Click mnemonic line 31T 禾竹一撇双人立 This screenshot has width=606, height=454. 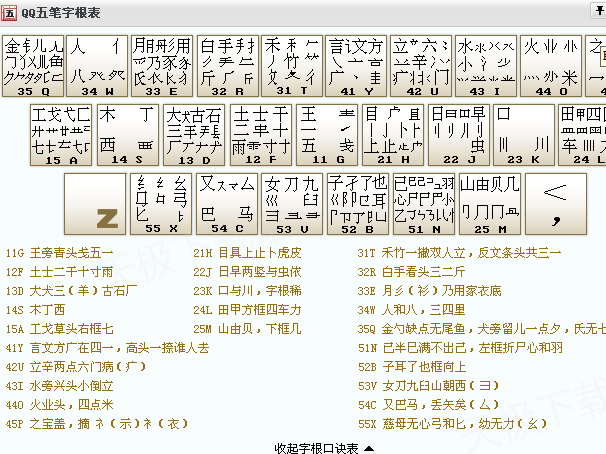coord(460,253)
